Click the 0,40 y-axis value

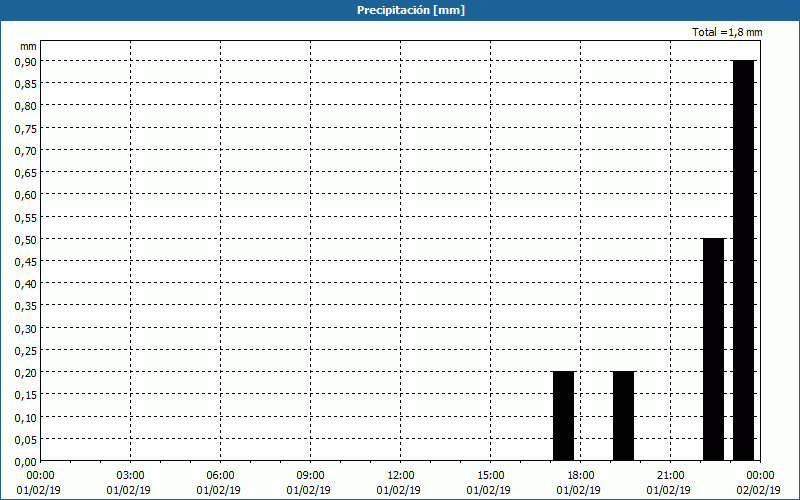(26, 284)
